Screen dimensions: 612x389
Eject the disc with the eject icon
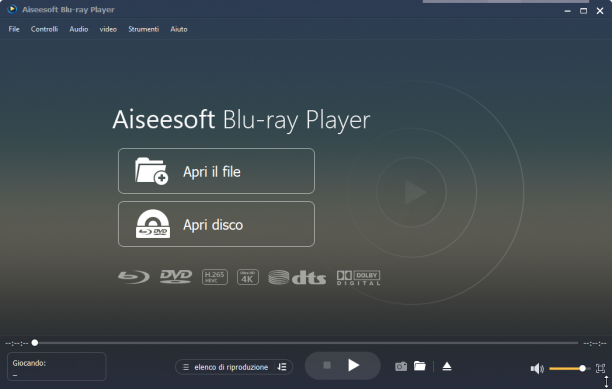pyautogui.click(x=447, y=366)
